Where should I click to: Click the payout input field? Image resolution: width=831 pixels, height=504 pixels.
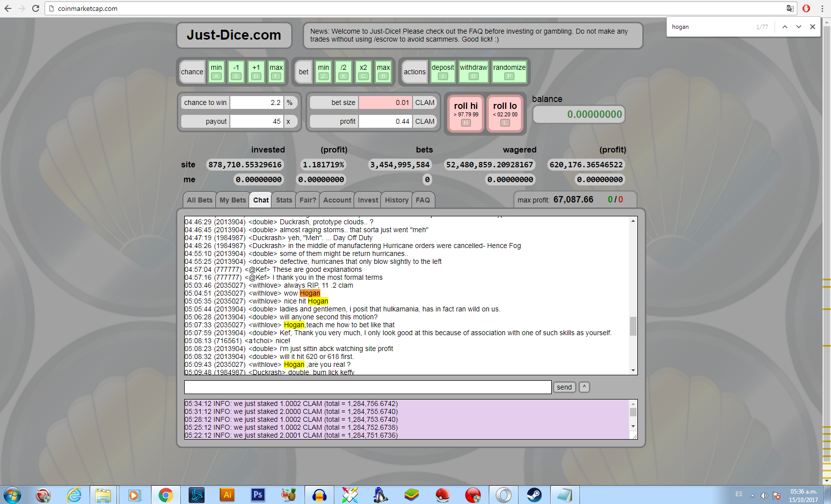[257, 121]
